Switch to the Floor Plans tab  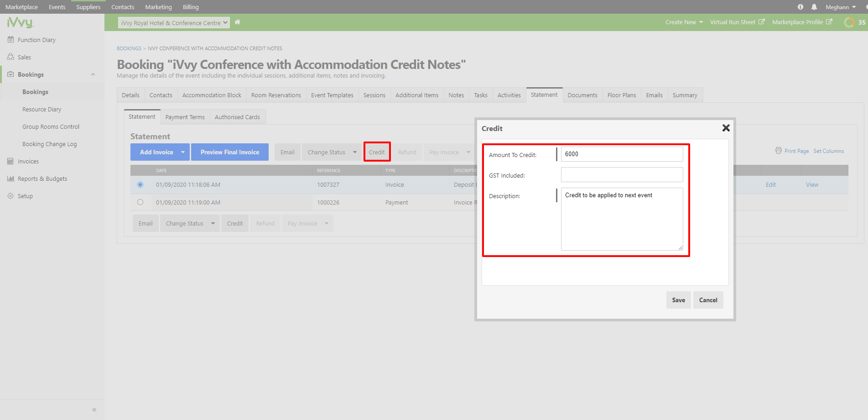(621, 95)
